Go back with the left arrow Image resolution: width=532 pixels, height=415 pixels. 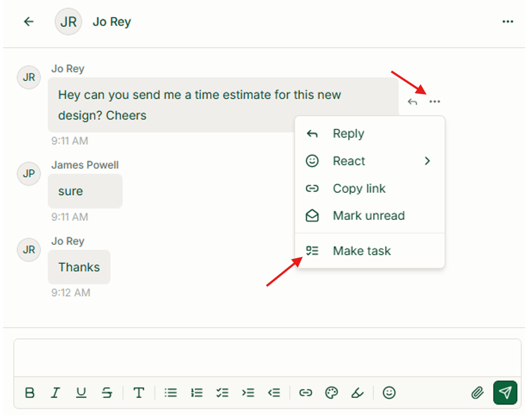(29, 22)
